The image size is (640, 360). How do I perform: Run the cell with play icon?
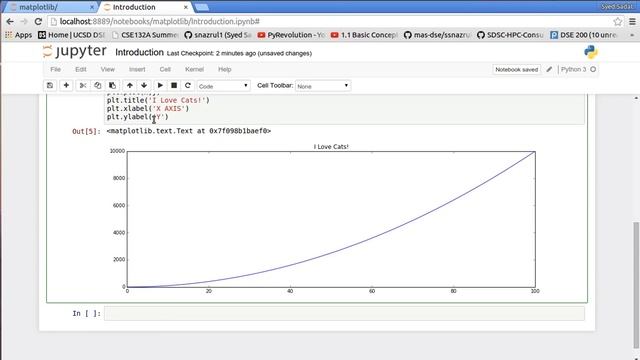(x=160, y=85)
